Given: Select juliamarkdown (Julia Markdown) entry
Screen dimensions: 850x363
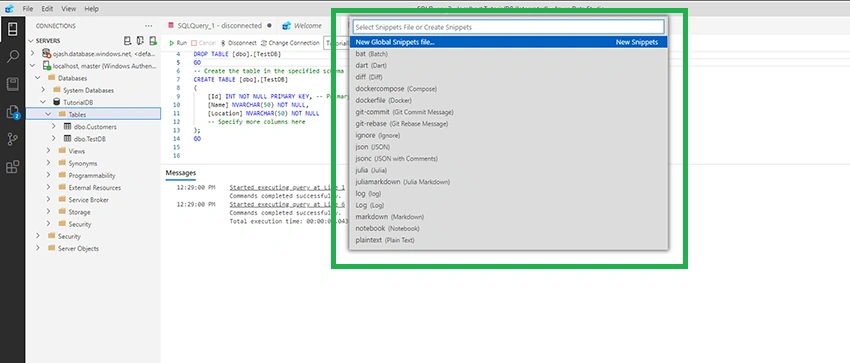Looking at the screenshot, I should coord(508,182).
